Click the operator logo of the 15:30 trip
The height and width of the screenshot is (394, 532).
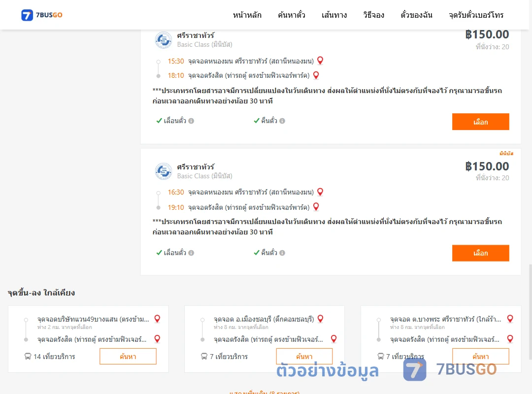click(x=164, y=40)
